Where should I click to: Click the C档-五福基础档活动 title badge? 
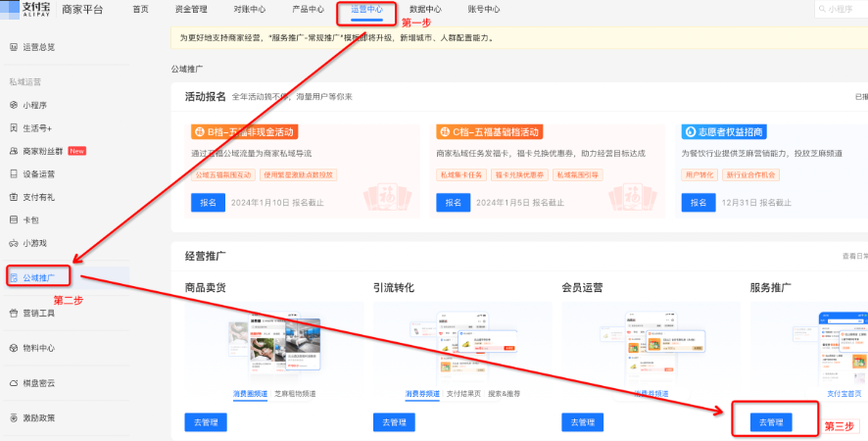[490, 132]
